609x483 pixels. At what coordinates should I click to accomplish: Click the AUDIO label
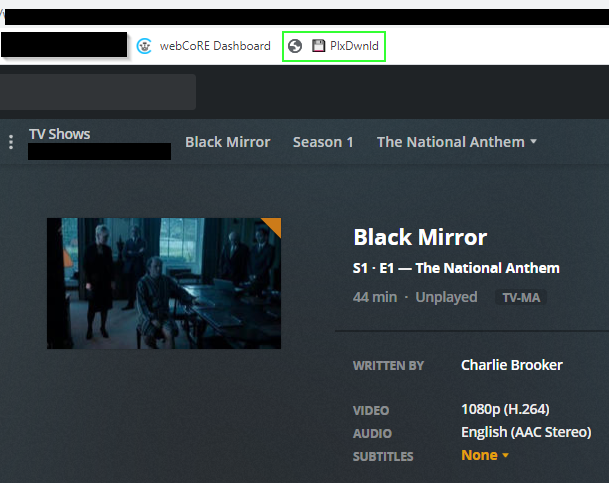point(372,434)
